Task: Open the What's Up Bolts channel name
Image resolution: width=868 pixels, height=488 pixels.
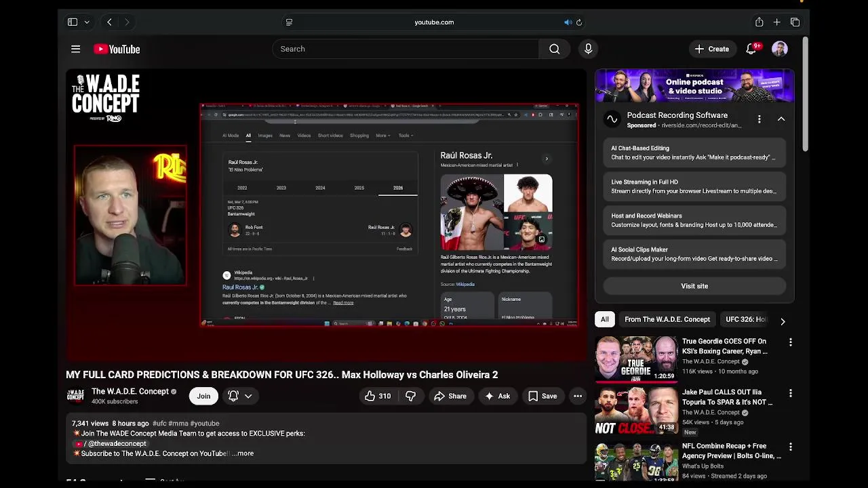Action: pyautogui.click(x=703, y=466)
